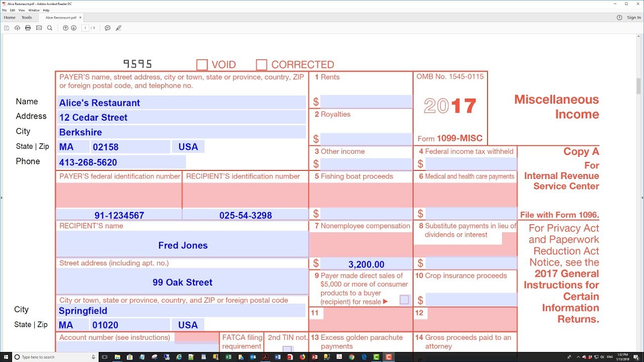Select the Alice Restaraunt.pdf tab
The height and width of the screenshot is (362, 644).
[61, 18]
